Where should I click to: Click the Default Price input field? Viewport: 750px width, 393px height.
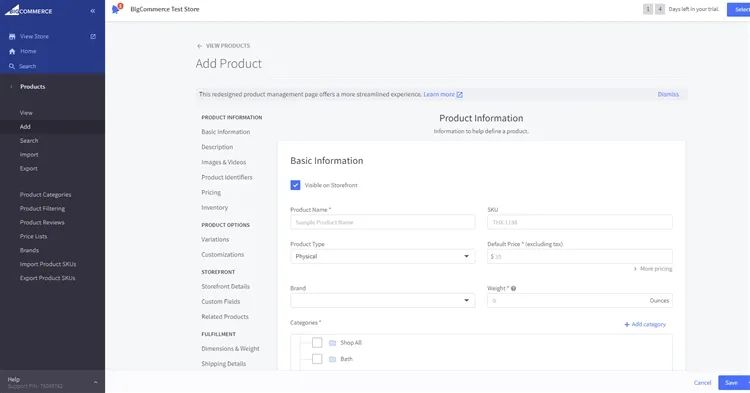tap(580, 256)
